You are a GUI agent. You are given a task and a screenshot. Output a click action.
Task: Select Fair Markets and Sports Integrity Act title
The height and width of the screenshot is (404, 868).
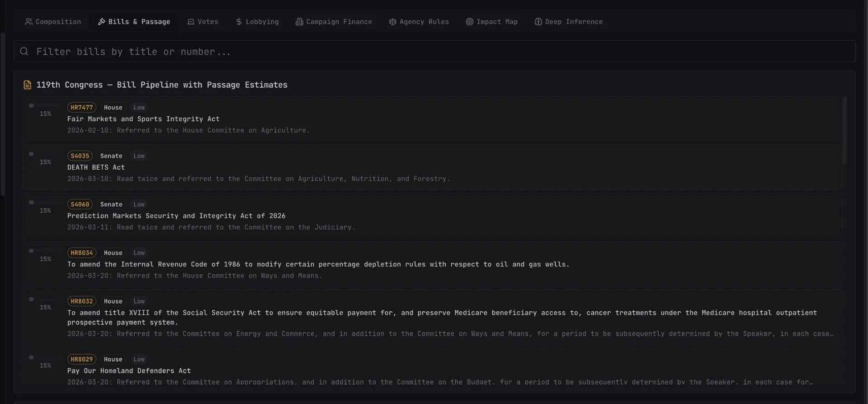[x=143, y=119]
